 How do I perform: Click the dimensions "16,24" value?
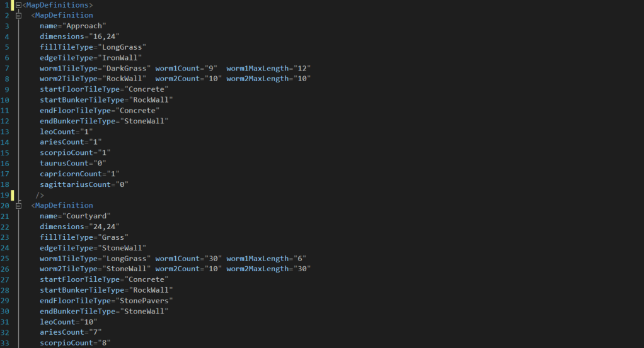(x=104, y=36)
